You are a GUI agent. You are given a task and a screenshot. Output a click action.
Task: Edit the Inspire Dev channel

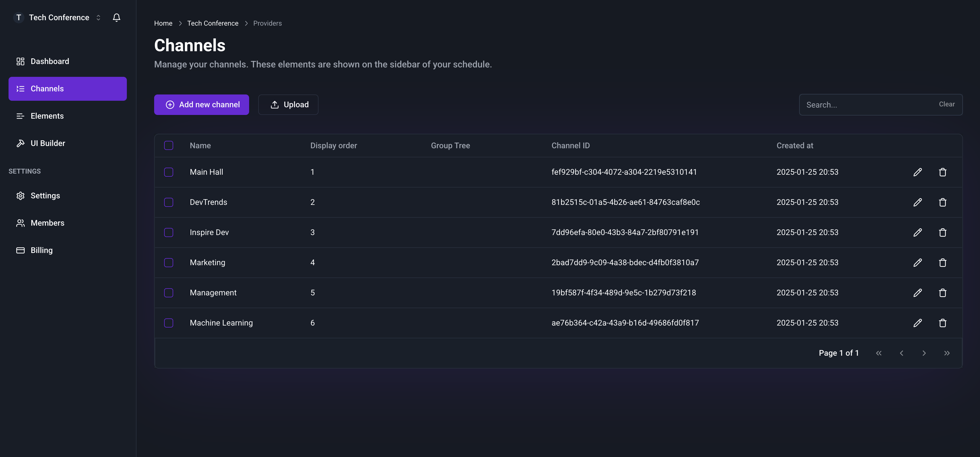[x=917, y=232]
